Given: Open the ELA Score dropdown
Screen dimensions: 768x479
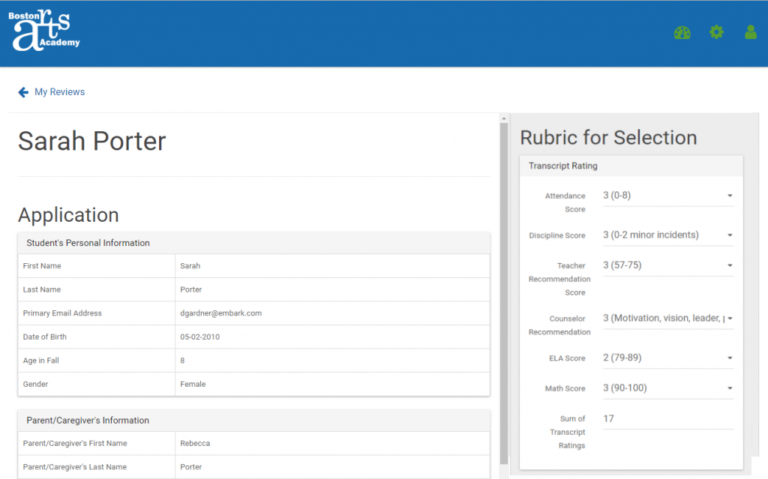Looking at the screenshot, I should 667,358.
